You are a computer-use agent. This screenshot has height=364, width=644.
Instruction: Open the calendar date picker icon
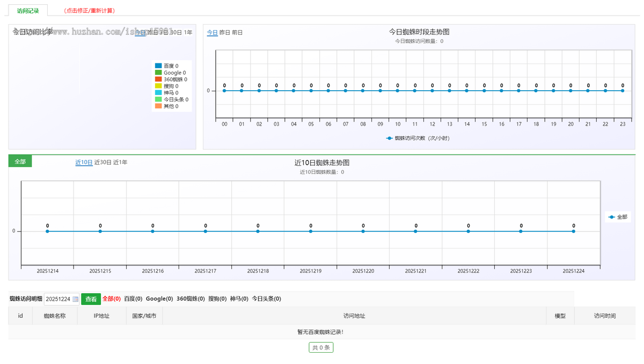76,299
